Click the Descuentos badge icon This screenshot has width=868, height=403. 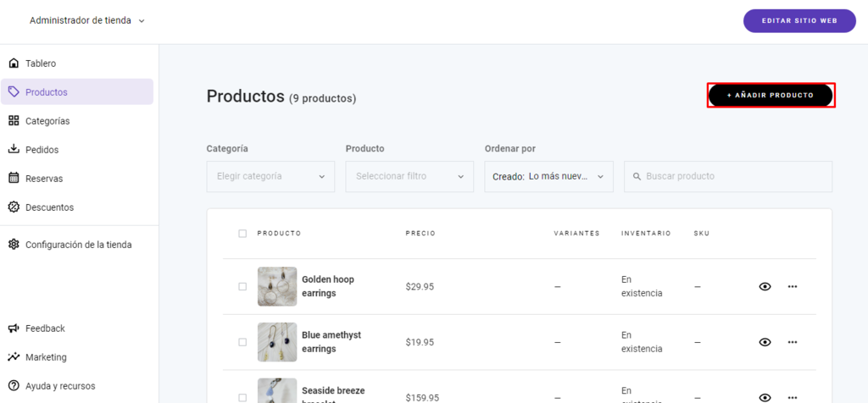[14, 207]
